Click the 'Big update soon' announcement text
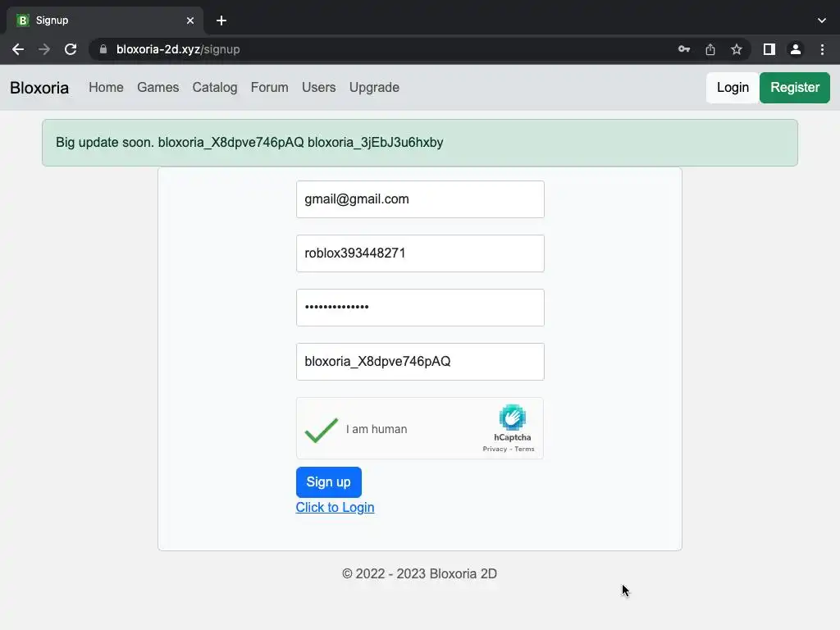 (249, 143)
